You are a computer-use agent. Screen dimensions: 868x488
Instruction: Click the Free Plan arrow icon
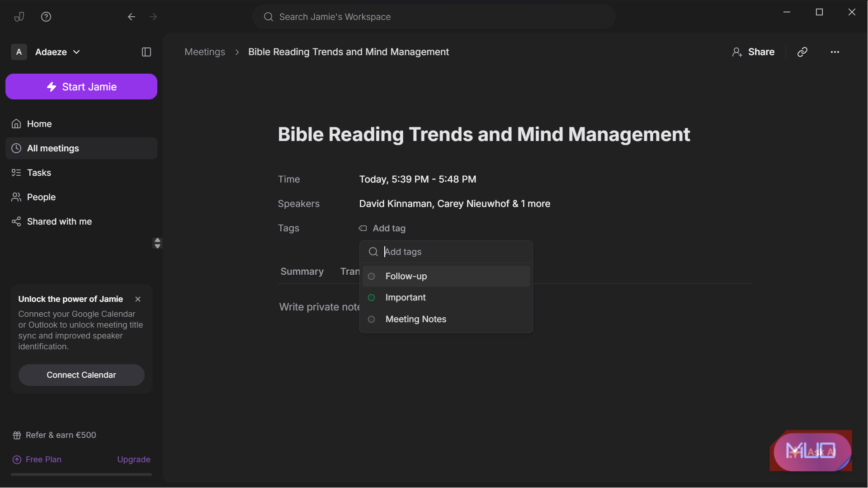coord(17,460)
